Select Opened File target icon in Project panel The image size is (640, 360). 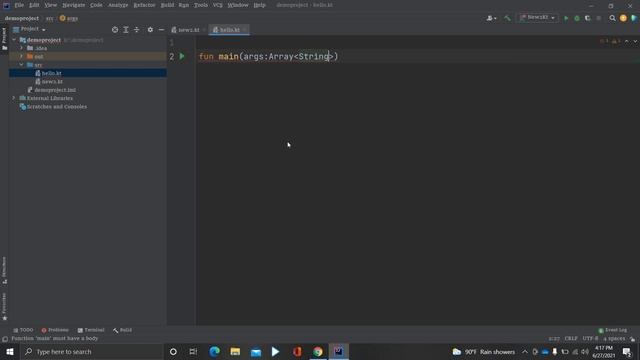pos(115,30)
